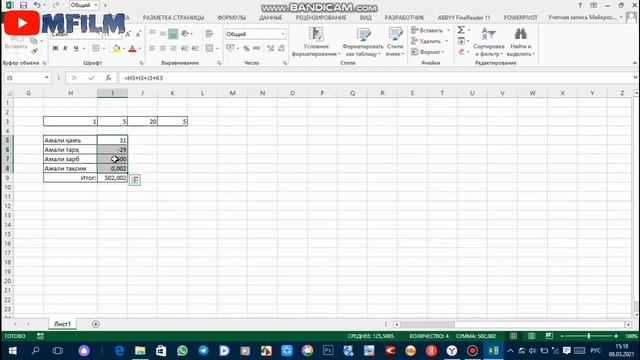Click the Undo arrow icon

(x=37, y=5)
